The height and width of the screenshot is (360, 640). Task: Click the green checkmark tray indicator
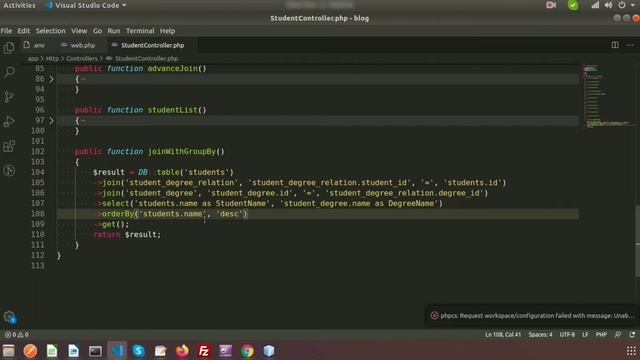point(573,5)
